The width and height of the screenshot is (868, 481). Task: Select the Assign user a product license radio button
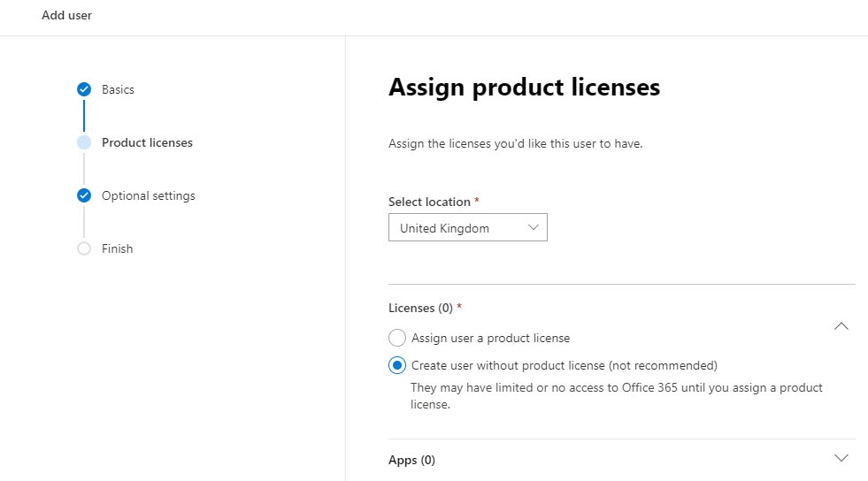click(x=397, y=338)
